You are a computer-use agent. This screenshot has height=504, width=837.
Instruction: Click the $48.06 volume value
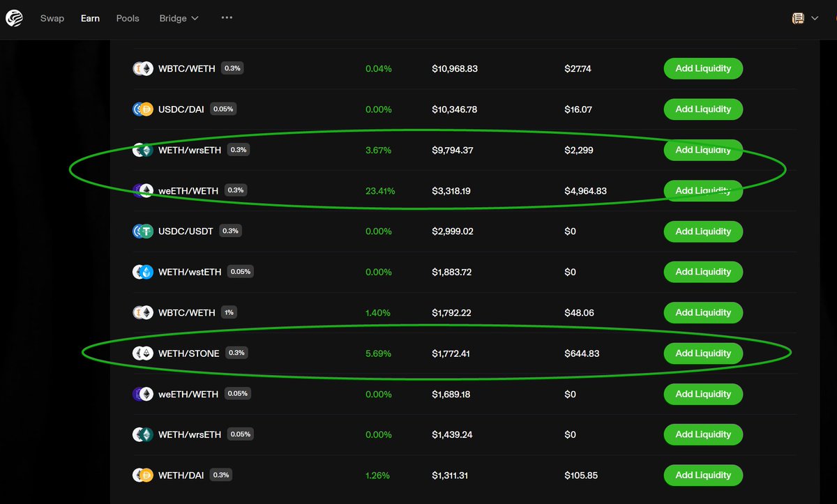click(580, 312)
